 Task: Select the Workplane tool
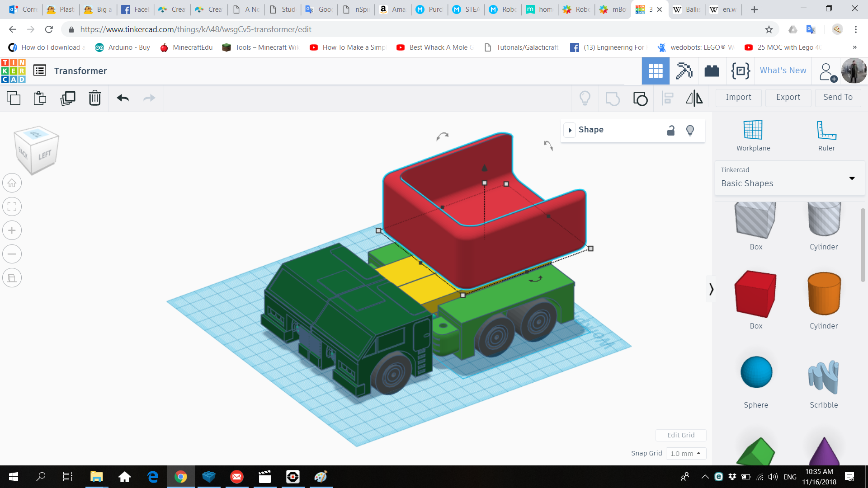(752, 135)
